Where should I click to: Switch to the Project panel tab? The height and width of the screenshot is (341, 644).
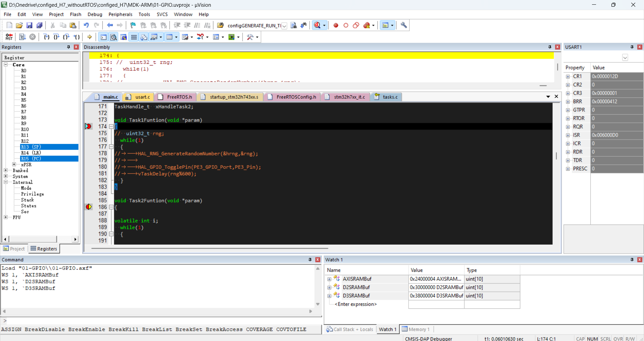(x=14, y=249)
